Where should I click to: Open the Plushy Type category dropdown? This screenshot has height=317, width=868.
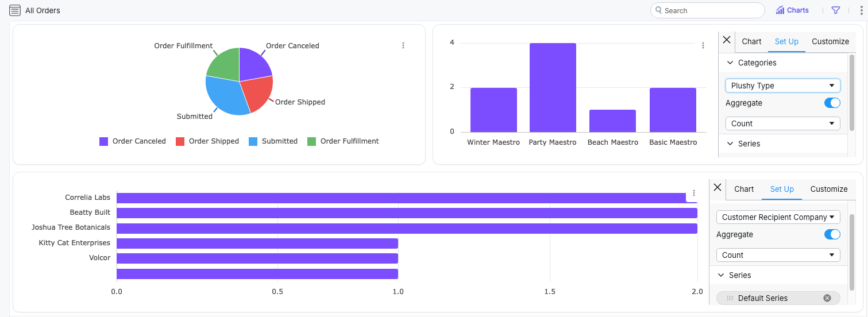click(782, 86)
